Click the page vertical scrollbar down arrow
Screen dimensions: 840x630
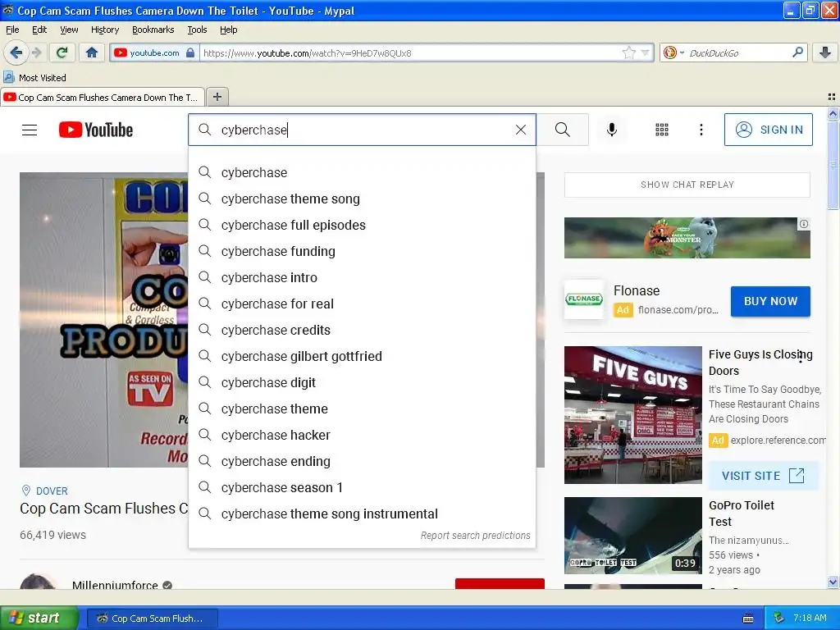tap(833, 582)
